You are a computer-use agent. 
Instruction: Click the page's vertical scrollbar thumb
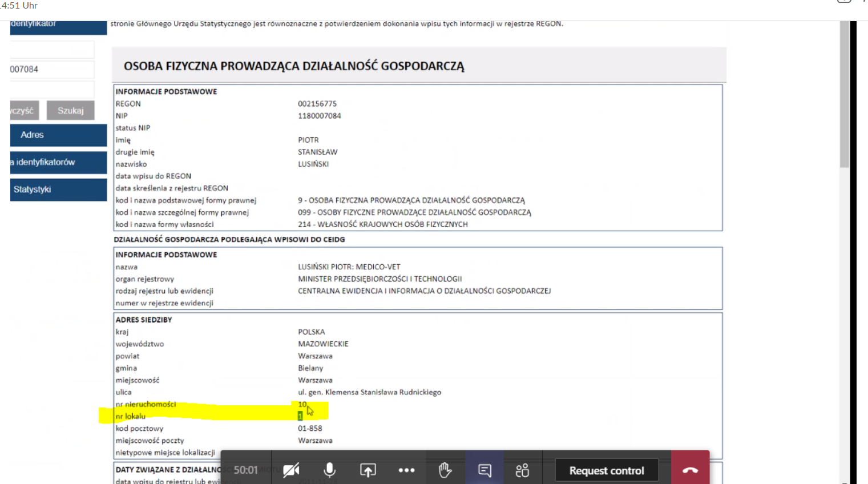coord(844,94)
